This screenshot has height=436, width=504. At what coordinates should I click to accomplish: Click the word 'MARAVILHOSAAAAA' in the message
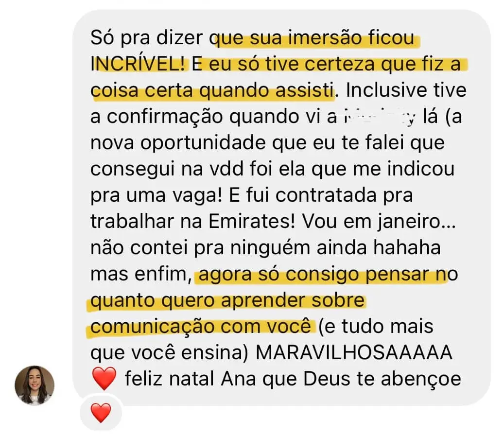(x=354, y=353)
